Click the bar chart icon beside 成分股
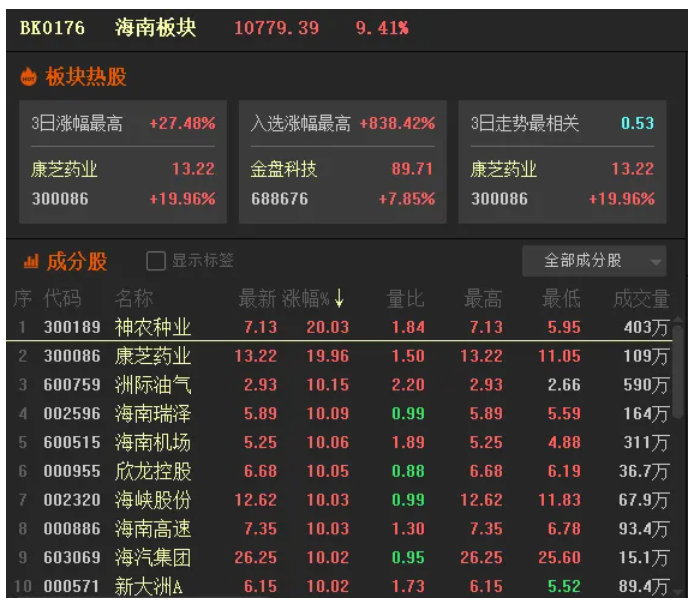Viewport: 693px width, 607px height. tap(31, 262)
